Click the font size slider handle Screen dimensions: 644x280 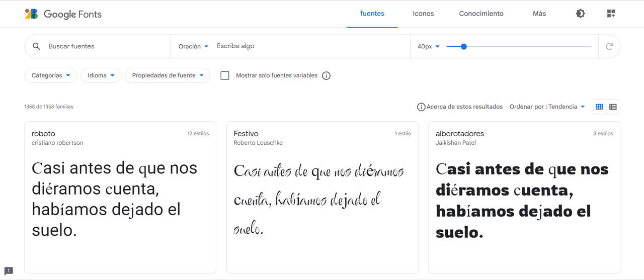point(464,46)
